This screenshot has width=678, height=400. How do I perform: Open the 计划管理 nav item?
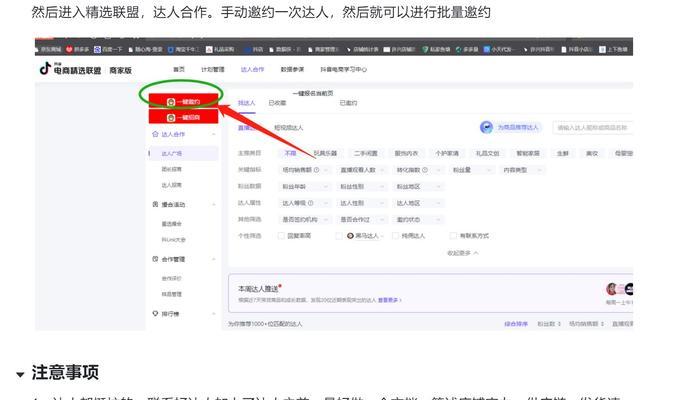(x=212, y=69)
